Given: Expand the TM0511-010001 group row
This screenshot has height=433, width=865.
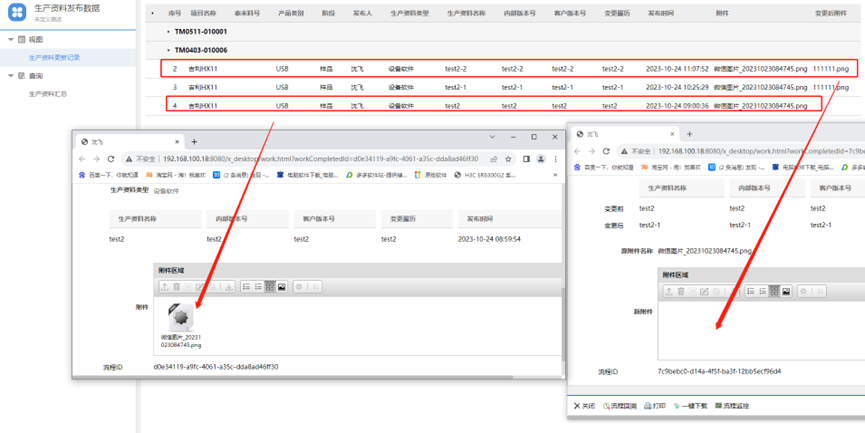Looking at the screenshot, I should click(168, 32).
